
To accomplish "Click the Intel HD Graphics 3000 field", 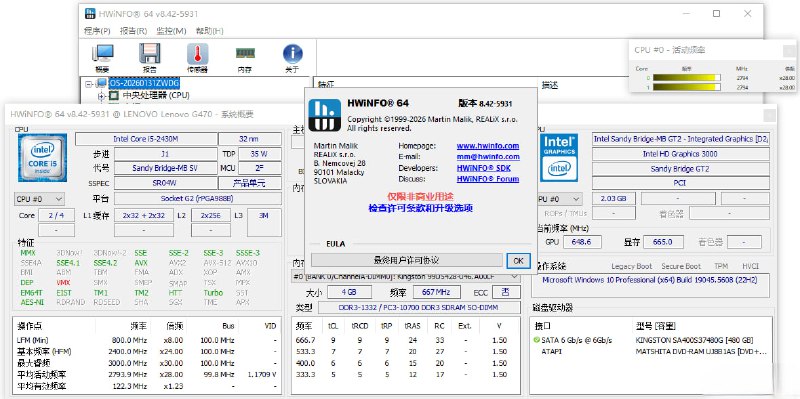I will point(681,154).
